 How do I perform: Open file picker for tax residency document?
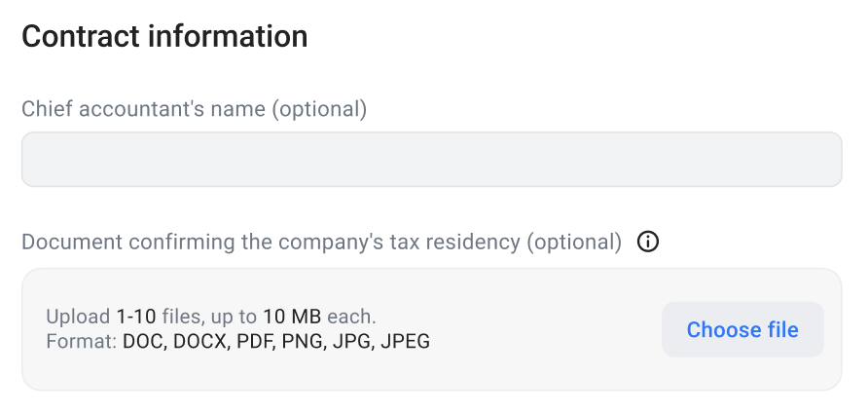coord(742,329)
